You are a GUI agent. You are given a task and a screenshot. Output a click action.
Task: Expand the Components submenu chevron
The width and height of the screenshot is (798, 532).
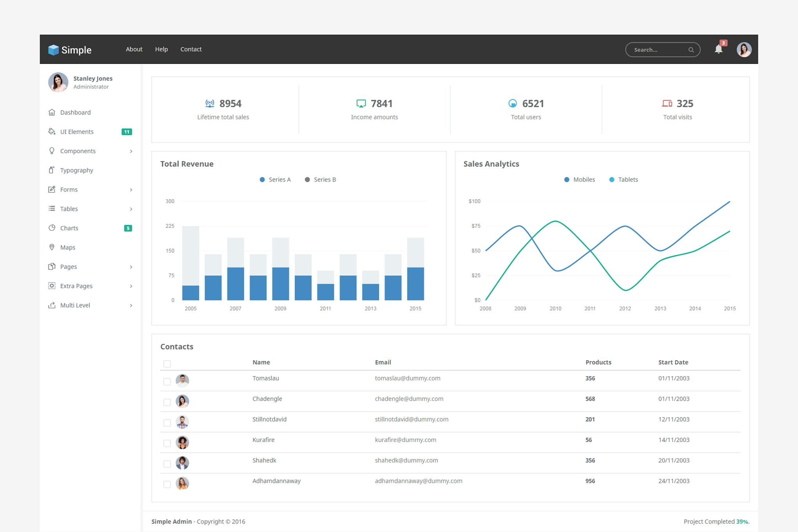(x=131, y=151)
